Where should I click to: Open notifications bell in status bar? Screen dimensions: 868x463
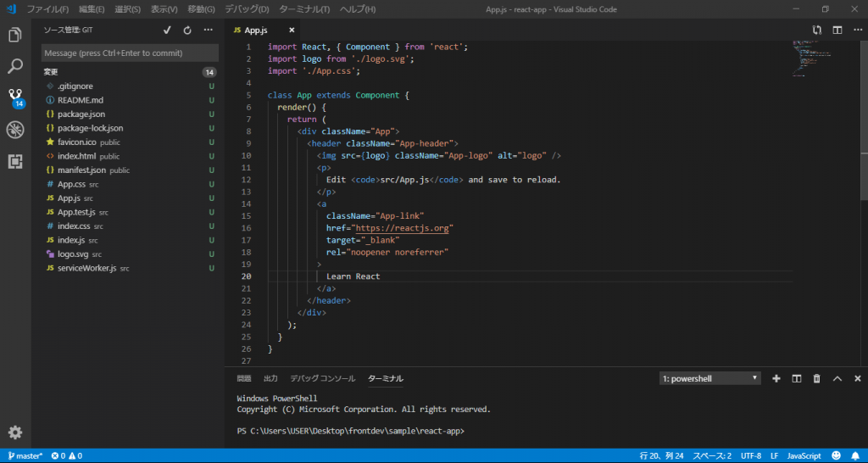pos(855,456)
